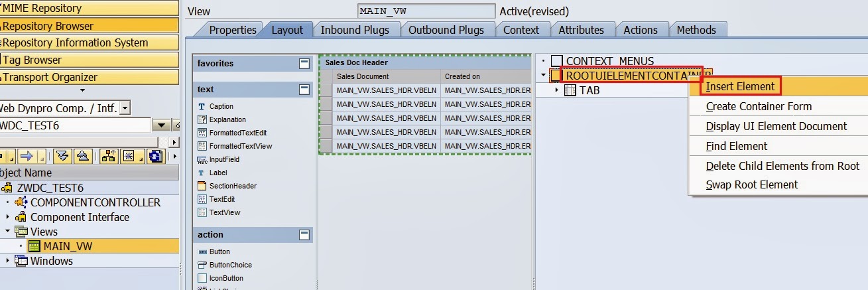Select the ButtonChoice UI element
Viewport: 868px width, 290px height.
[231, 265]
